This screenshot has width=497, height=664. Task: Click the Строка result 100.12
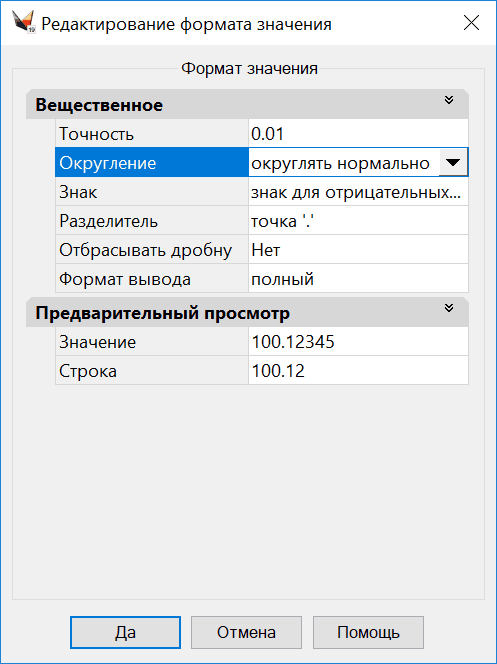tap(358, 371)
